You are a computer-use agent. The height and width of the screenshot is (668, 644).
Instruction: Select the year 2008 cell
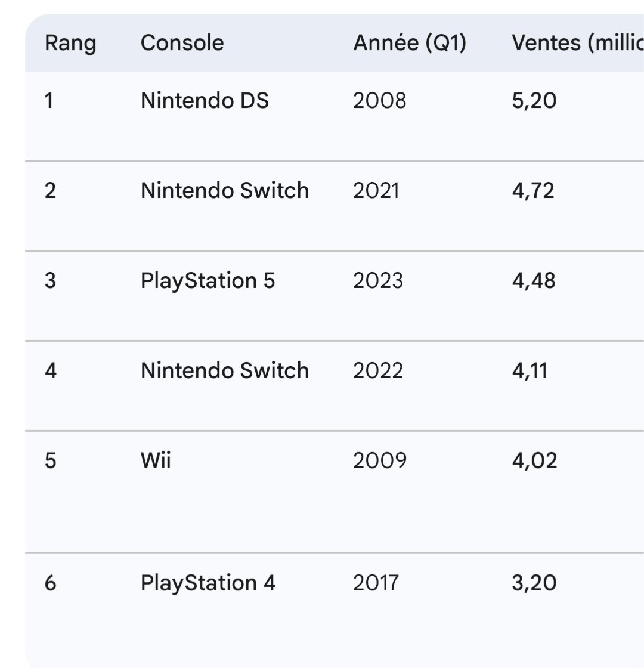(x=379, y=101)
